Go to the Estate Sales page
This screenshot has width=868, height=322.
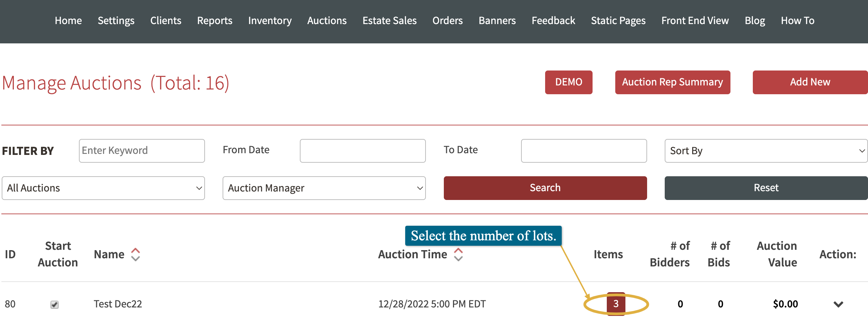coord(389,20)
